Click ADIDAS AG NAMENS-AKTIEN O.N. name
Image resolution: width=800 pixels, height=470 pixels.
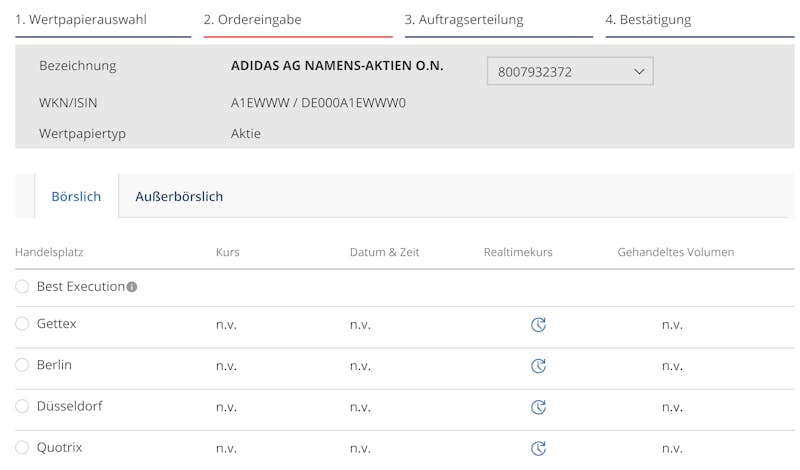click(x=337, y=66)
